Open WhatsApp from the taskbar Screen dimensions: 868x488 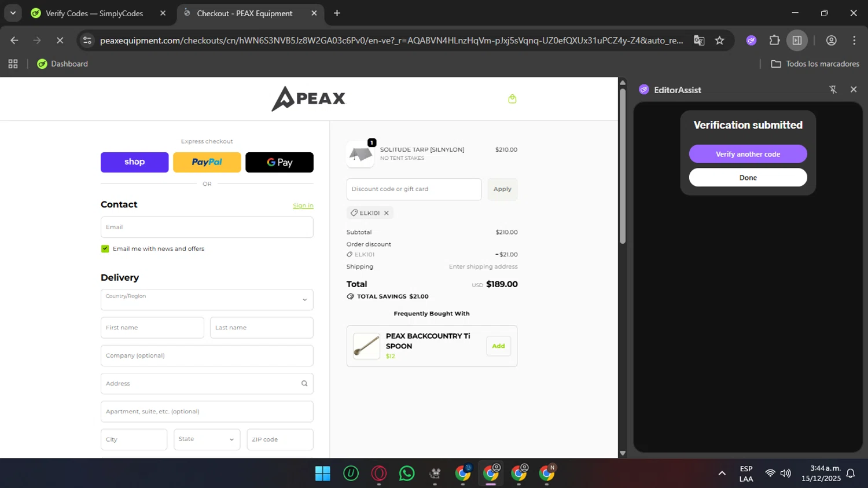coord(407,474)
